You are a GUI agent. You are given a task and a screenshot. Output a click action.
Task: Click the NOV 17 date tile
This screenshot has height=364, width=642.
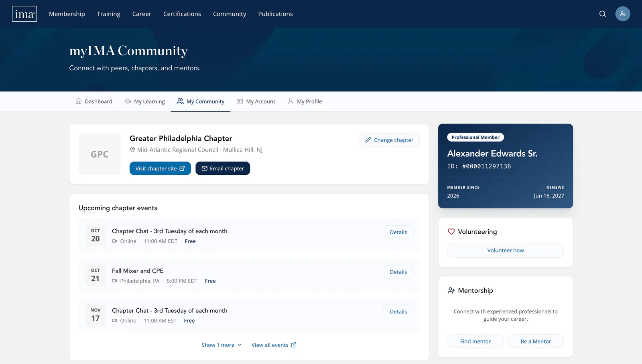tap(95, 315)
